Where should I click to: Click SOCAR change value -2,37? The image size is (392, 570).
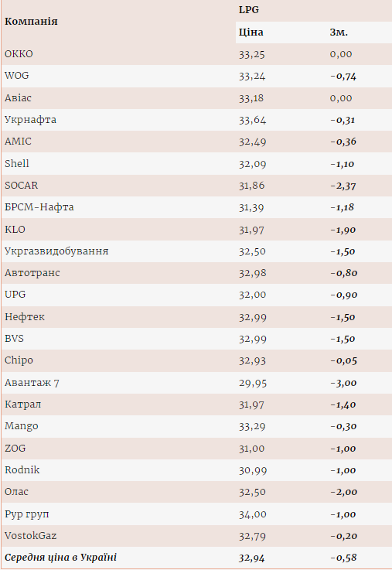point(343,186)
